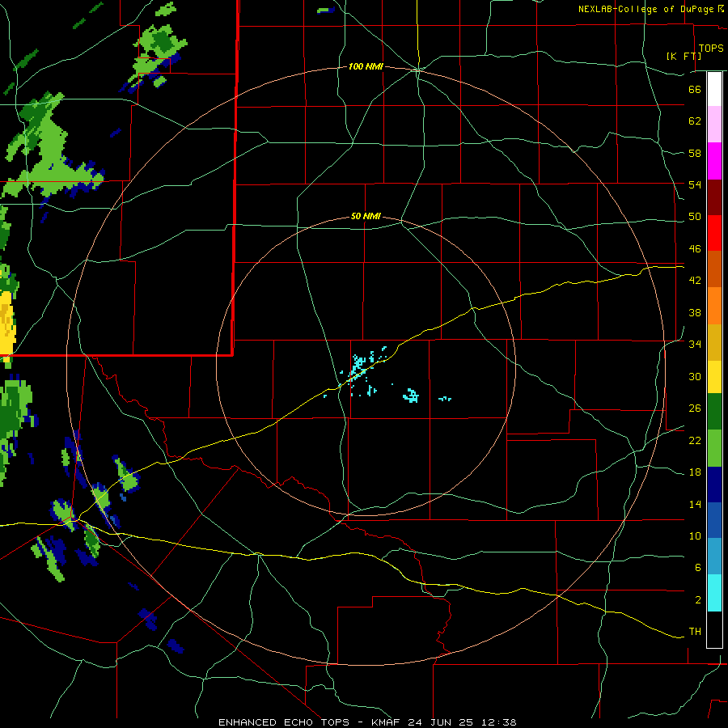Click the legend value 26

coord(695,408)
